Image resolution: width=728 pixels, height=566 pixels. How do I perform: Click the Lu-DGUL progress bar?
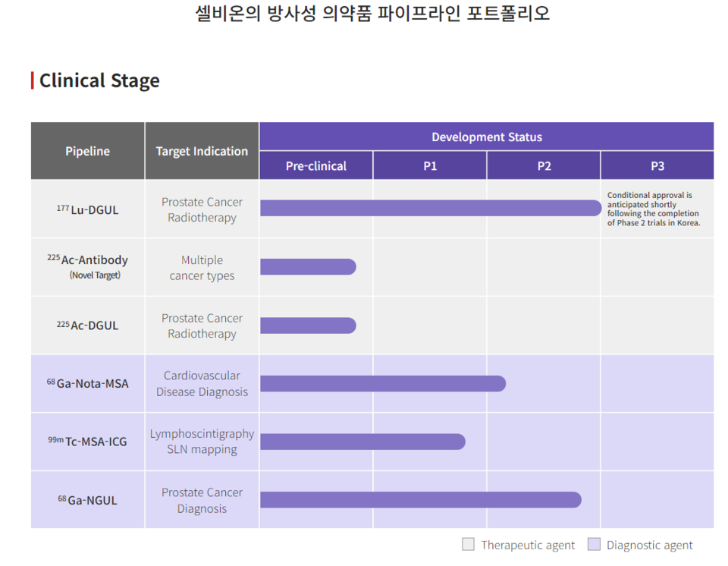tap(431, 208)
